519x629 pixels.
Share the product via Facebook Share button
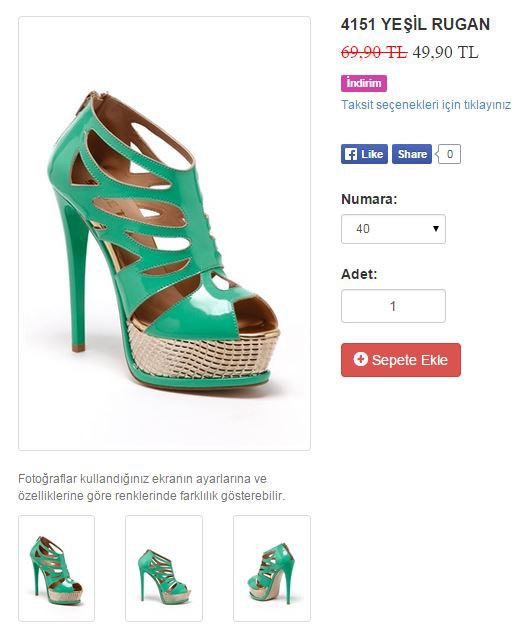click(412, 154)
